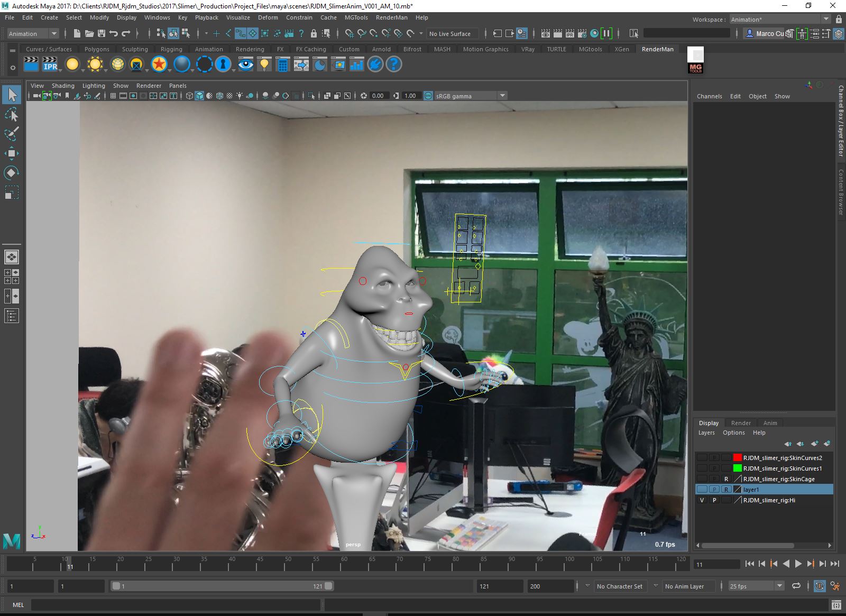
Task: Choose the Move tool
Action: pyautogui.click(x=12, y=153)
